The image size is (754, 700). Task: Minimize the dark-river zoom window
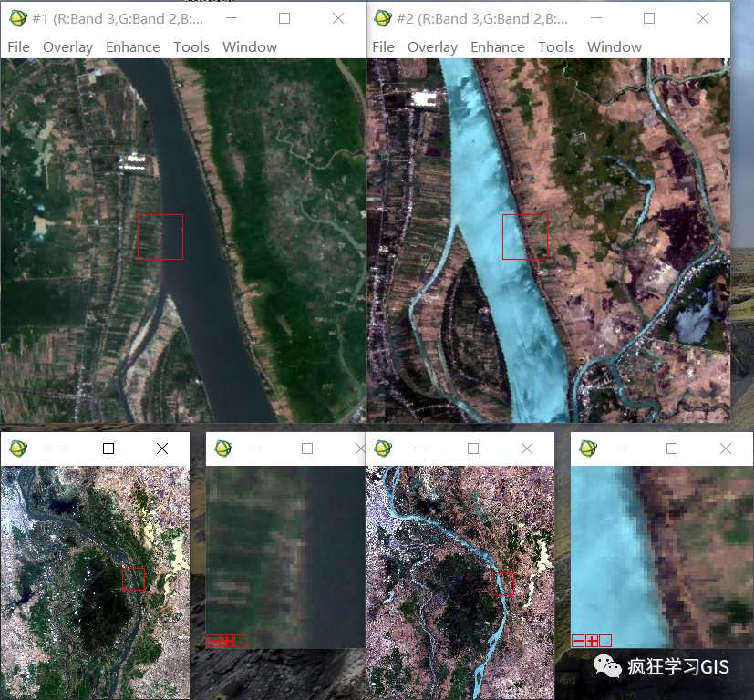254,448
